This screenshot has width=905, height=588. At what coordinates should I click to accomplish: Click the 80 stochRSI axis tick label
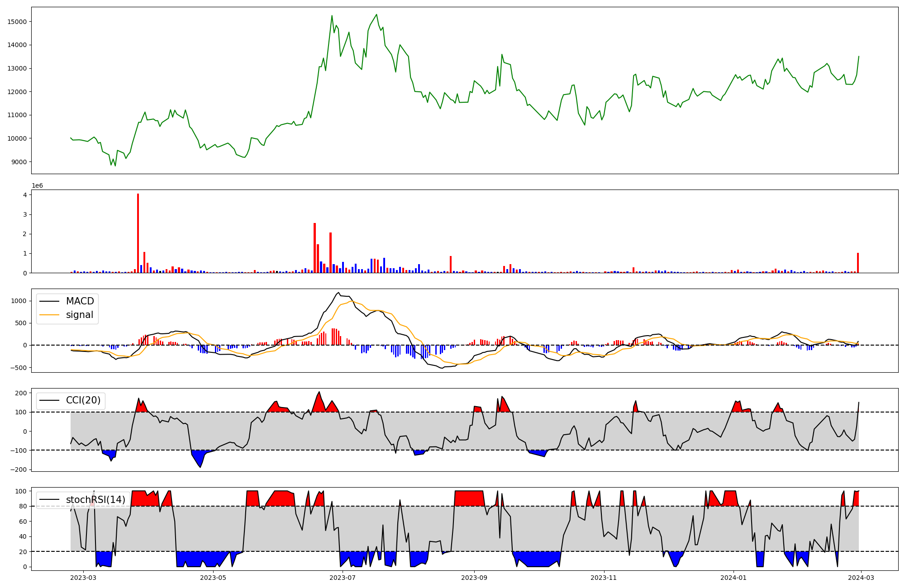(x=24, y=507)
